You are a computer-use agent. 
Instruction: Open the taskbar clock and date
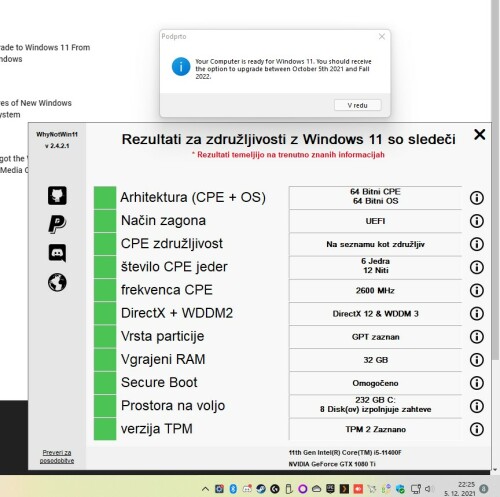point(460,489)
